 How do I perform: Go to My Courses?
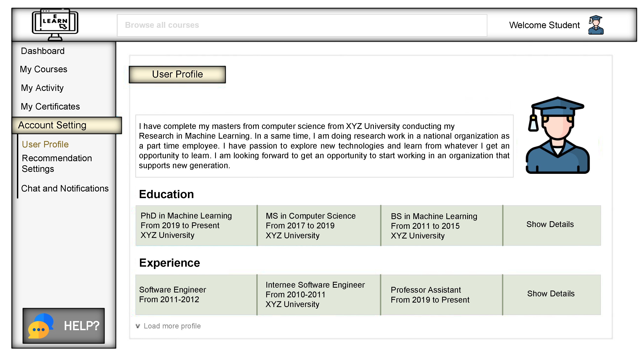pos(44,69)
